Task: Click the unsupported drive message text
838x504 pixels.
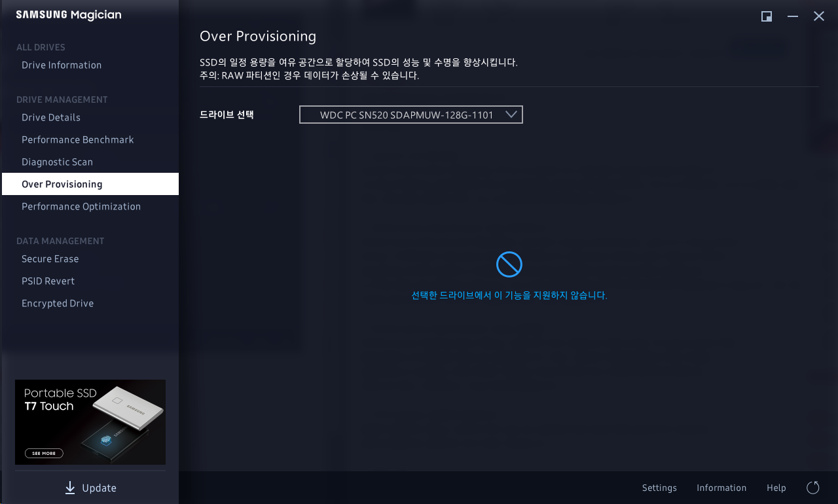Action: point(509,296)
